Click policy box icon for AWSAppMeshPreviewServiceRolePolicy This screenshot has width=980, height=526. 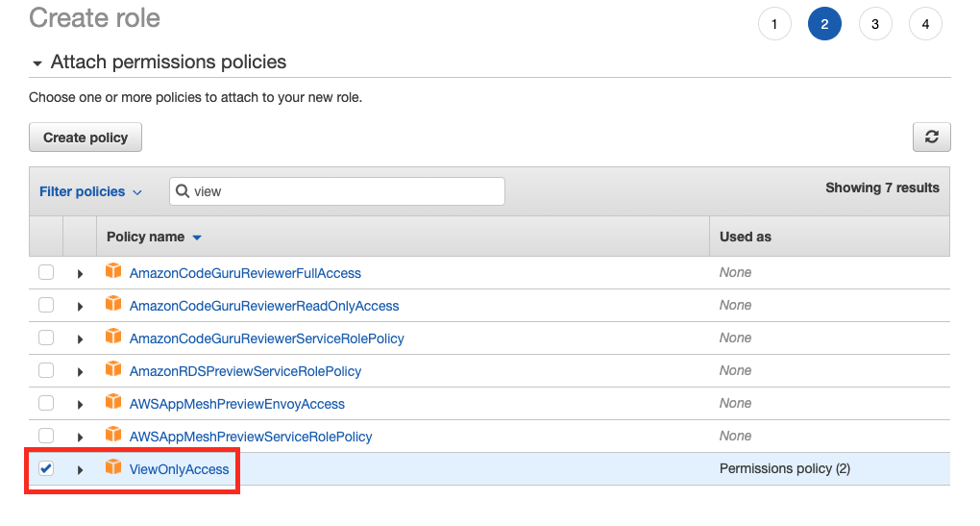click(x=113, y=434)
